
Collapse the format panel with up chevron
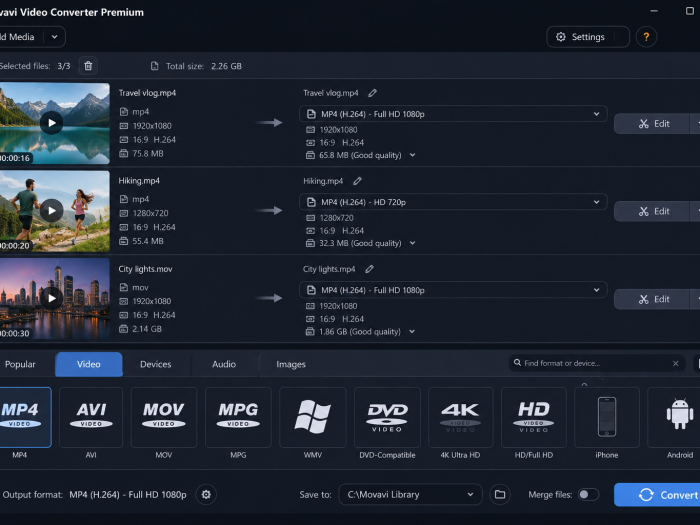pos(584,384)
